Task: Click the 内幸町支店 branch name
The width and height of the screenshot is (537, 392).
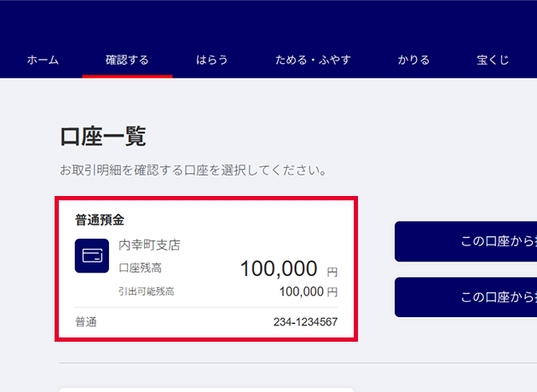Action: coord(149,245)
